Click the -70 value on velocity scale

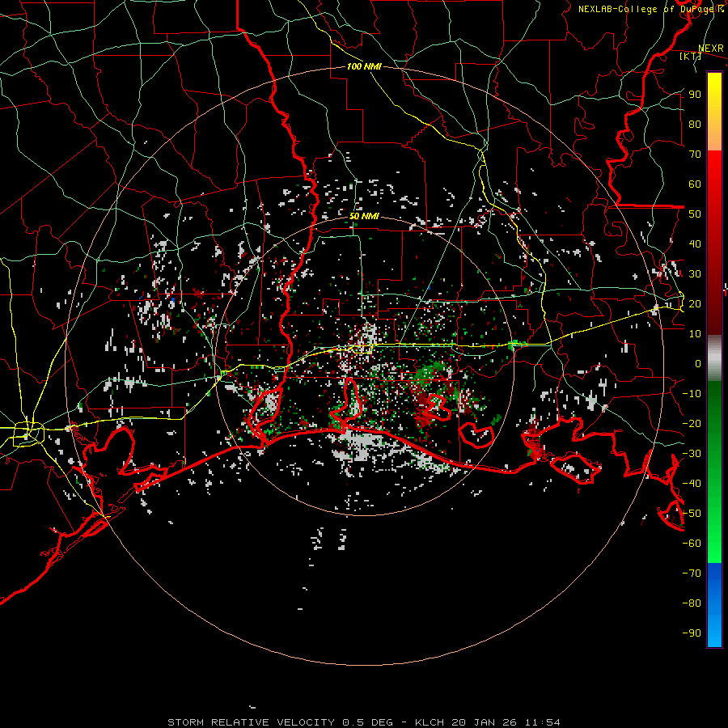(692, 574)
